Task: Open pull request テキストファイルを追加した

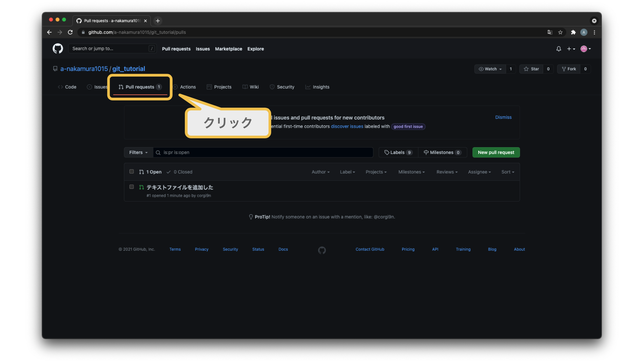Action: point(180,187)
